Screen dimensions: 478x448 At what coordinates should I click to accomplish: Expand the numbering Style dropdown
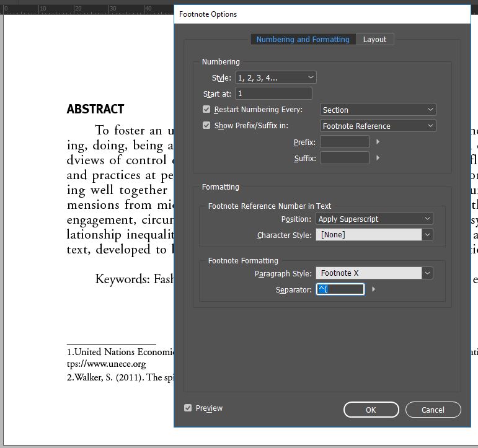(x=275, y=77)
